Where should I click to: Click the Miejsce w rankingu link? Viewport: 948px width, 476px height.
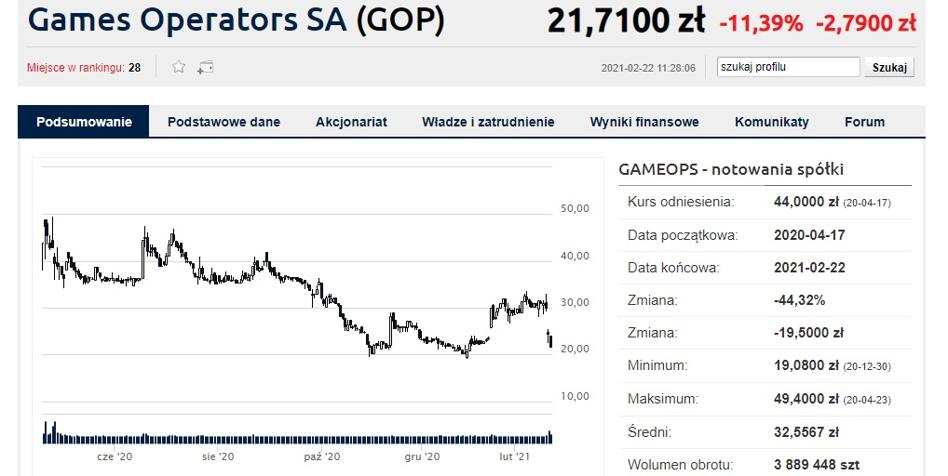(76, 68)
